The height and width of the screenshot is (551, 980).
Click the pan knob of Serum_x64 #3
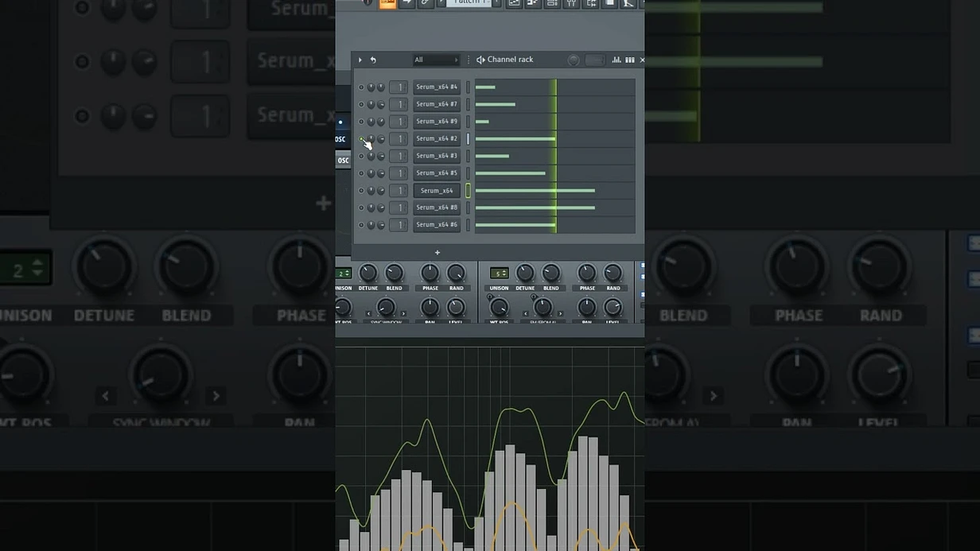click(371, 156)
